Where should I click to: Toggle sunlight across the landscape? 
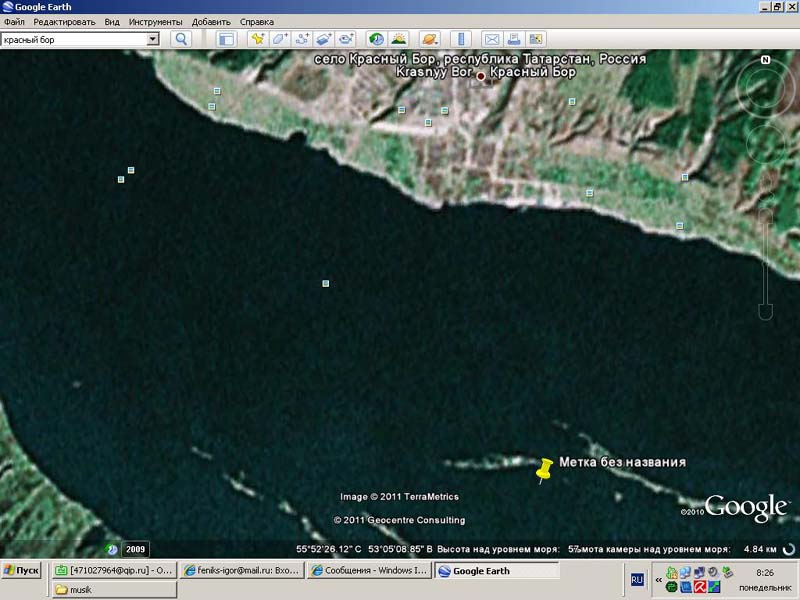pos(398,39)
